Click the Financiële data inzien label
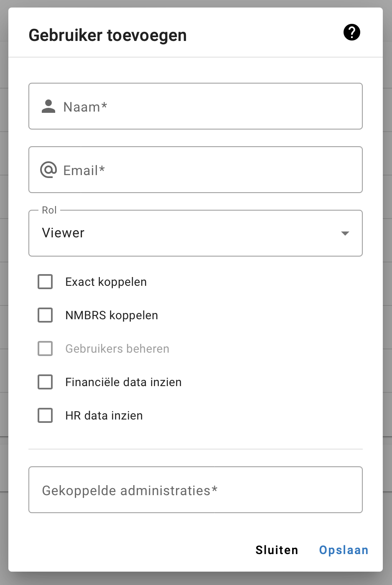Image resolution: width=392 pixels, height=585 pixels. point(123,382)
